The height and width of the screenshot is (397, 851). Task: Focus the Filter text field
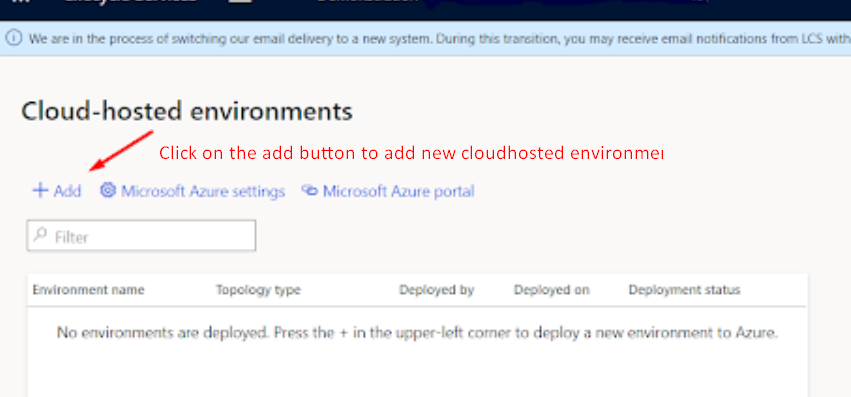tap(141, 236)
